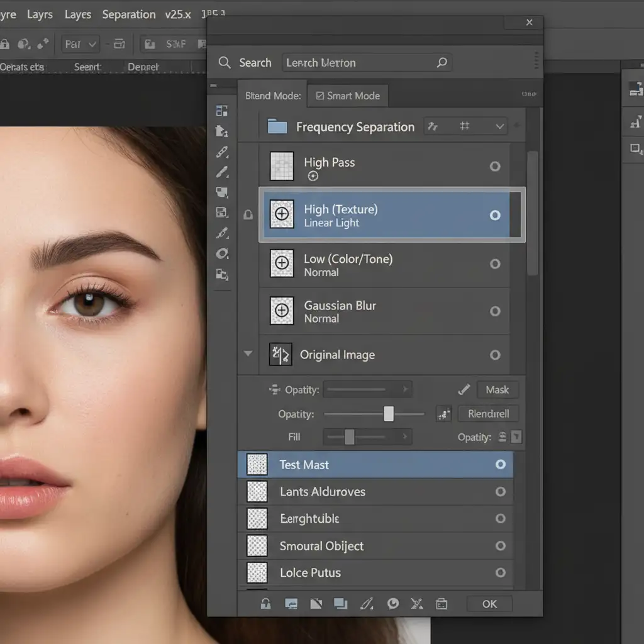644x644 pixels.
Task: Open the dropdown in the top-left options bar
Action: (81, 44)
